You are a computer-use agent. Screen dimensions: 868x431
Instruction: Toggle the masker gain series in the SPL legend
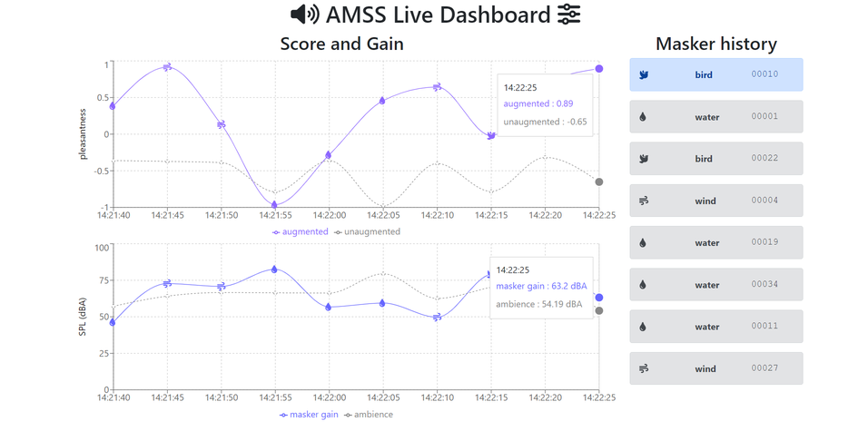[309, 415]
